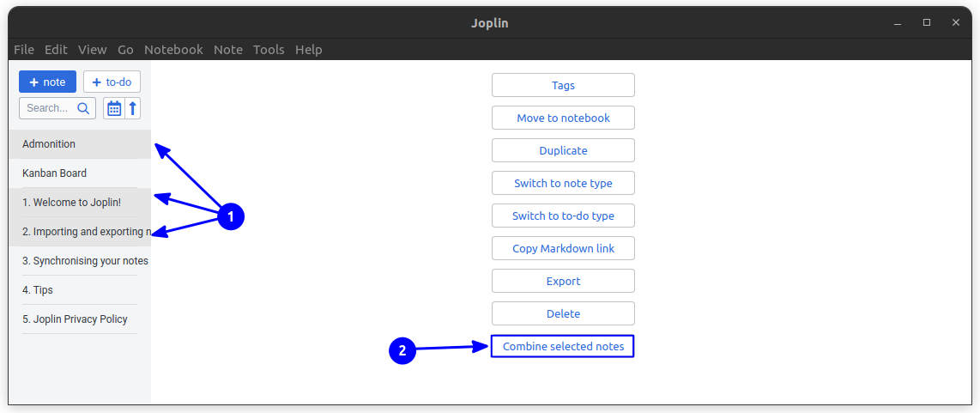Minimize the Joplin window

click(898, 23)
